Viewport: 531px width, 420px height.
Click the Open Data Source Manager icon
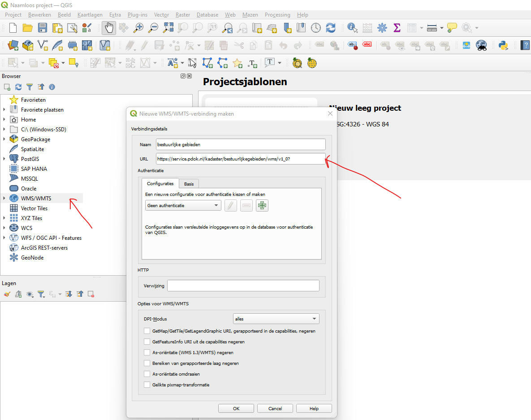coord(13,45)
